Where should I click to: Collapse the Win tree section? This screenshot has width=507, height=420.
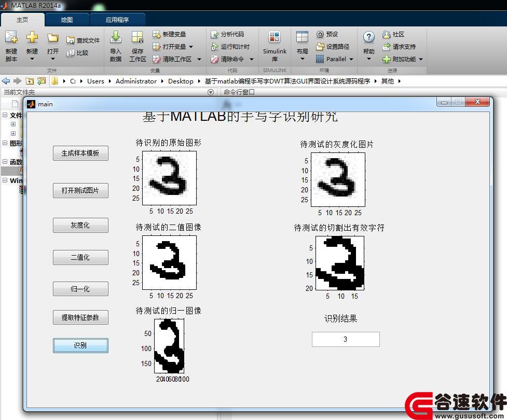coord(5,180)
